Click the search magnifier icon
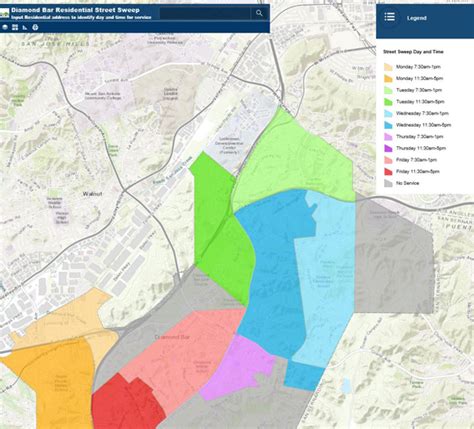The image size is (474, 429). 259,13
